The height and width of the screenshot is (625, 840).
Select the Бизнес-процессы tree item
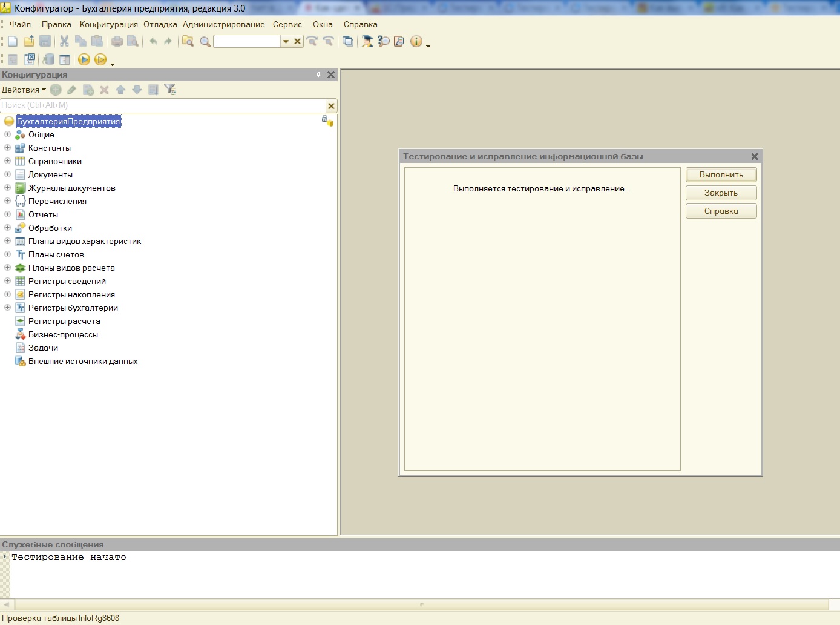coord(63,334)
